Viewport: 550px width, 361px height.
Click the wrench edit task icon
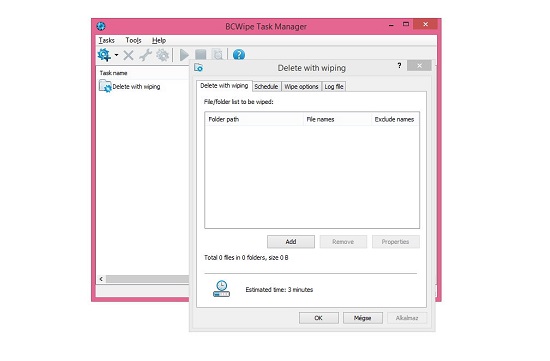(x=145, y=55)
